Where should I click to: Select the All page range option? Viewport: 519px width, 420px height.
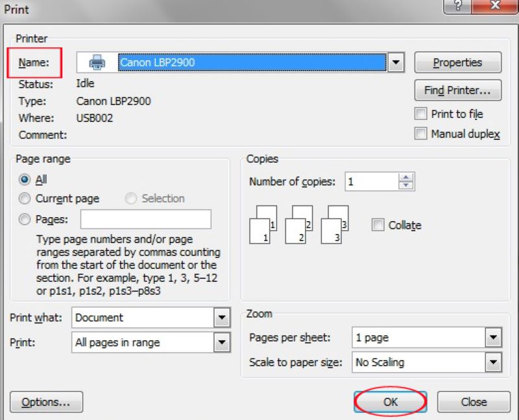coord(25,180)
